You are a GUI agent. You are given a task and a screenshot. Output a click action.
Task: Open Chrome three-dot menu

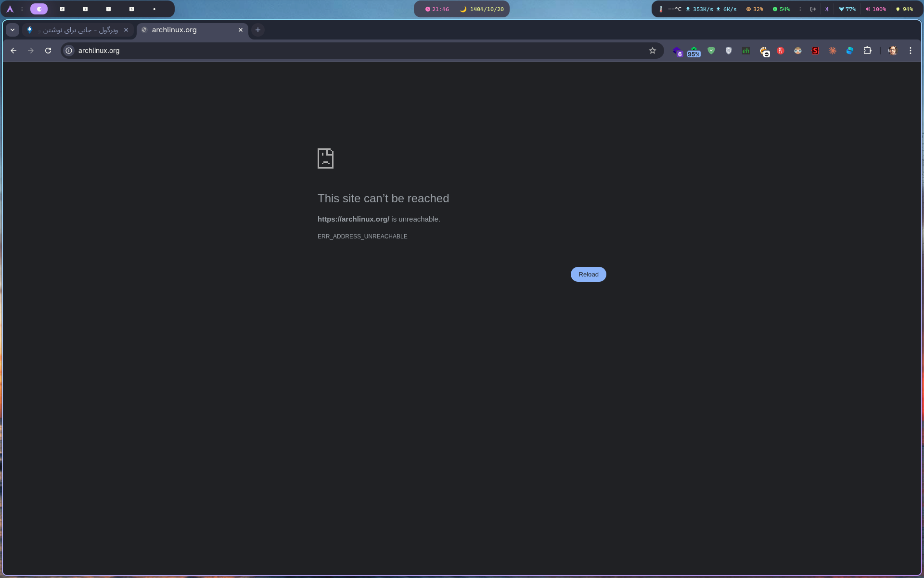pyautogui.click(x=911, y=51)
